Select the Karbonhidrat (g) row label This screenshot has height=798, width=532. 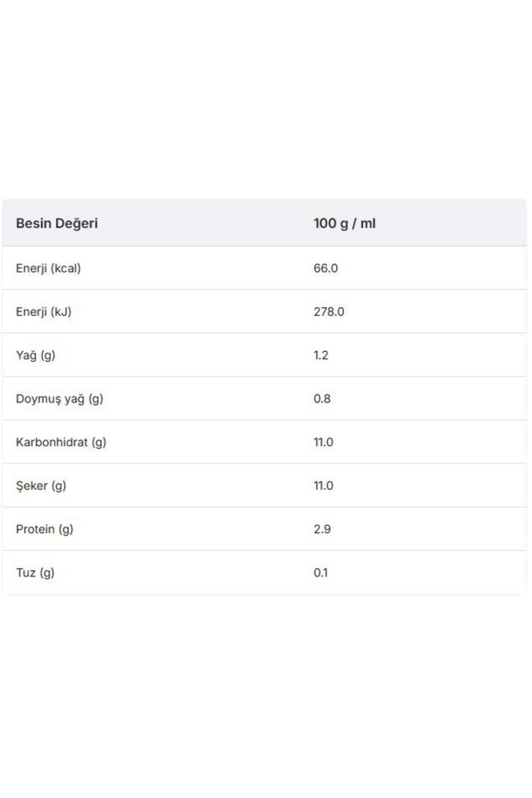click(61, 442)
